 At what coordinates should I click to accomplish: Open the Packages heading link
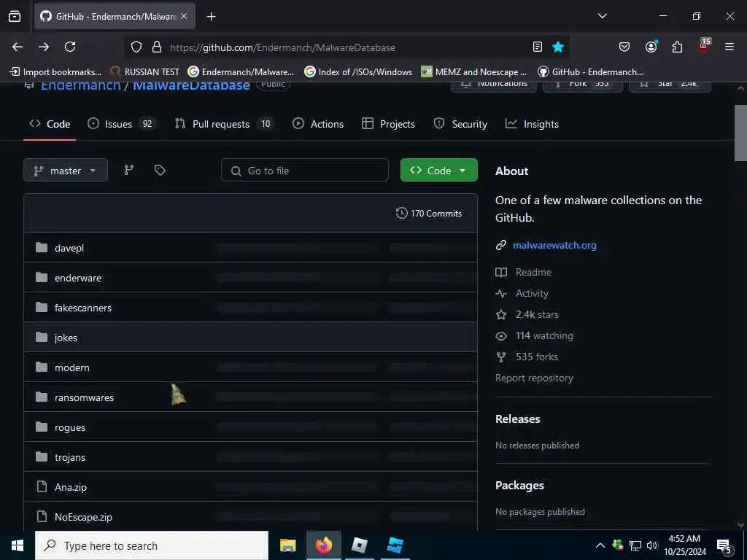pos(519,485)
